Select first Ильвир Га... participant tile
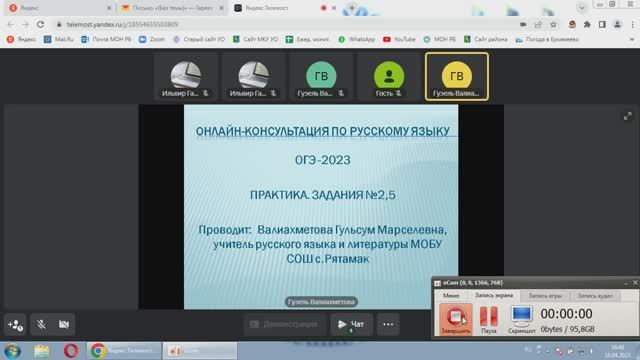 pyautogui.click(x=185, y=77)
